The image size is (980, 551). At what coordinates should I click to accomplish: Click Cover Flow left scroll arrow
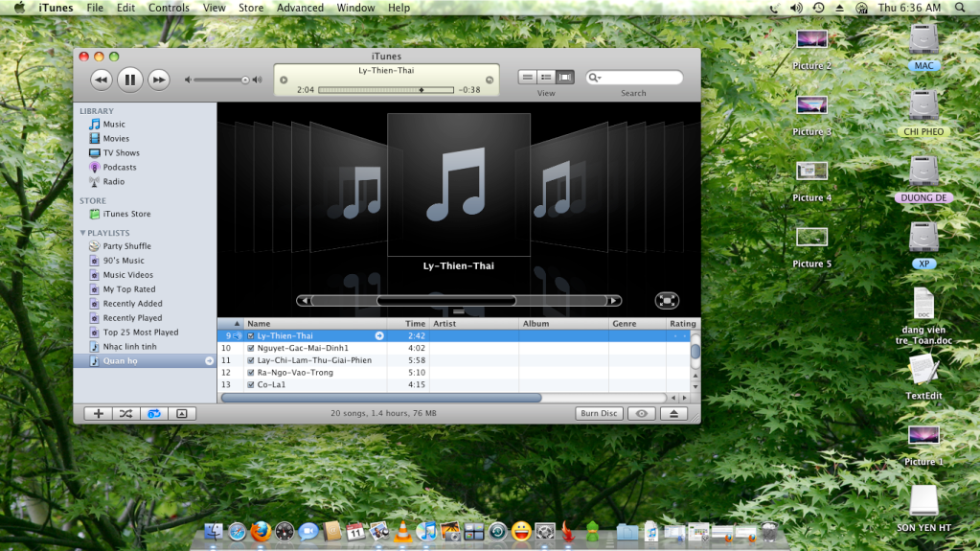click(x=305, y=301)
